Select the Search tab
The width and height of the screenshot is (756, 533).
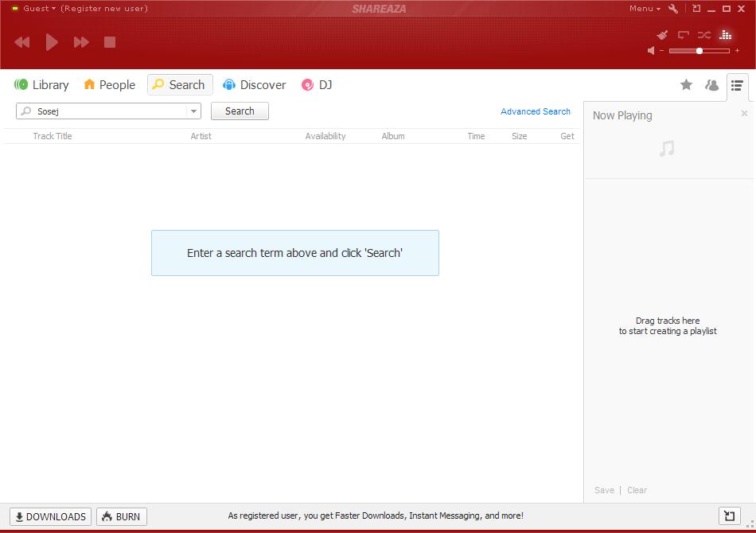(x=180, y=85)
